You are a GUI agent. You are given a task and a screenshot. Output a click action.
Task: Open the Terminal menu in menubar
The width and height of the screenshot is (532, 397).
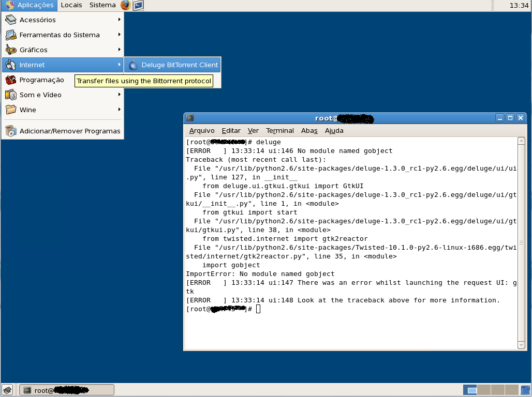(280, 131)
